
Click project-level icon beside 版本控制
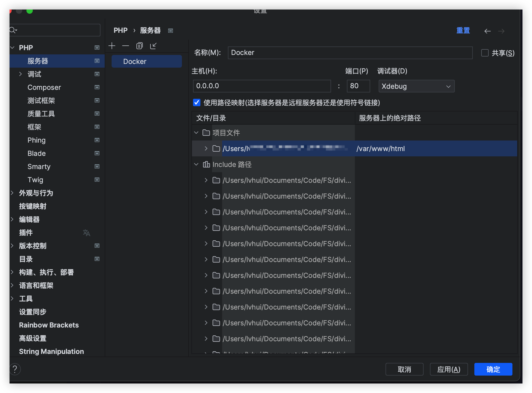(x=97, y=246)
